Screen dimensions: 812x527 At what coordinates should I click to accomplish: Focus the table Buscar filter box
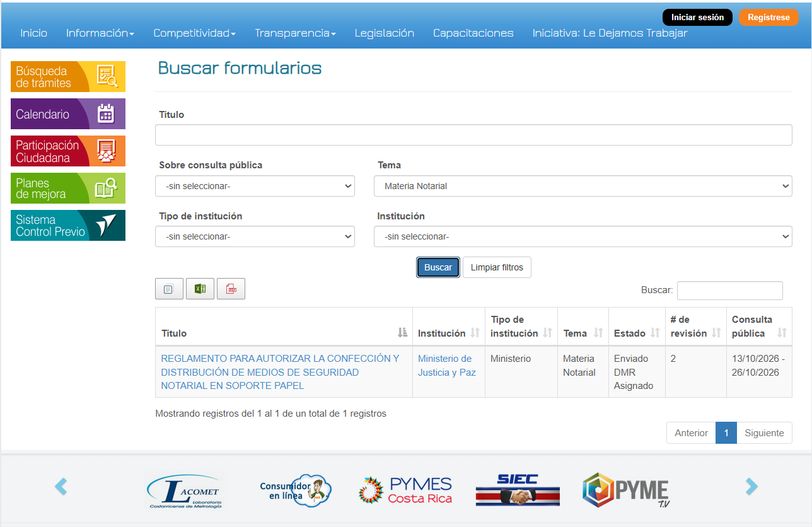730,291
